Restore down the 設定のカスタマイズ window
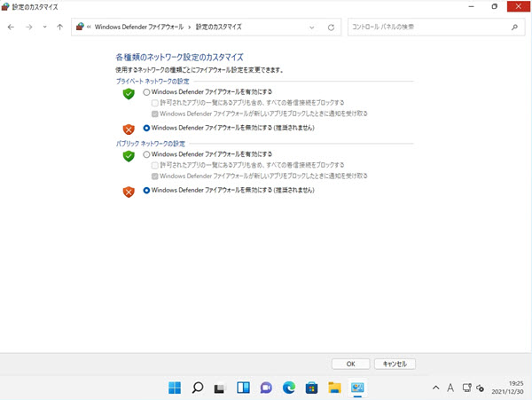This screenshot has height=400, width=532. [x=495, y=6]
